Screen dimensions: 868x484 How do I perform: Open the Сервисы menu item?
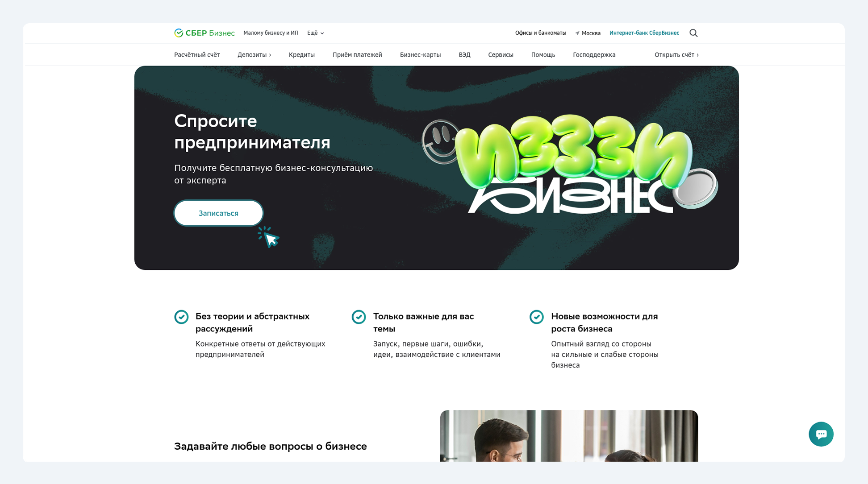(501, 55)
